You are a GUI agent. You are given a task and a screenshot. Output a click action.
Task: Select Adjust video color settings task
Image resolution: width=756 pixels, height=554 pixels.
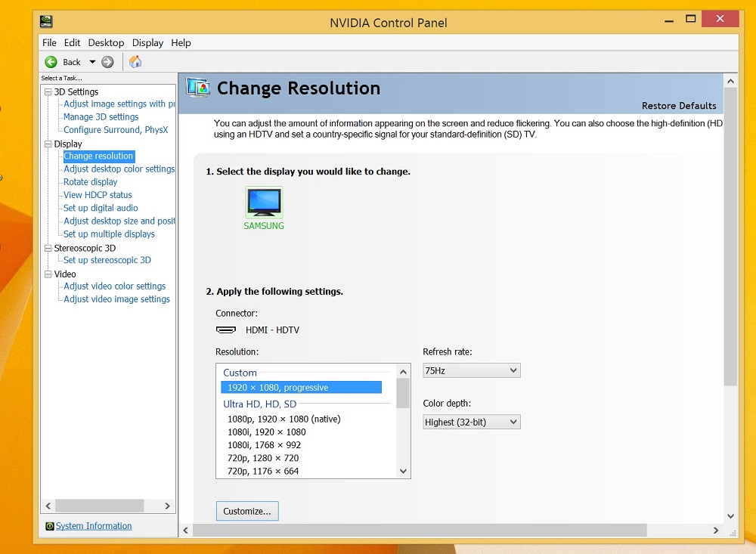tap(114, 286)
